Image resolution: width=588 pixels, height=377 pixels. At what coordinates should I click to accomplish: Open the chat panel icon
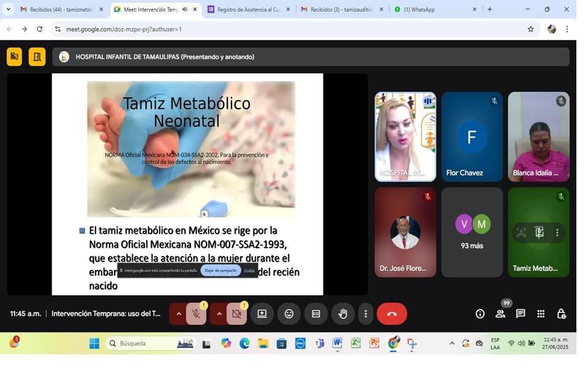pos(521,314)
